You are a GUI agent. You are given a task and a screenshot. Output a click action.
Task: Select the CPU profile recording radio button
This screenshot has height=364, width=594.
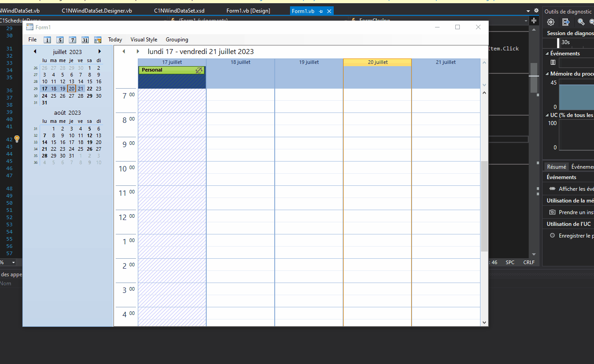point(553,235)
